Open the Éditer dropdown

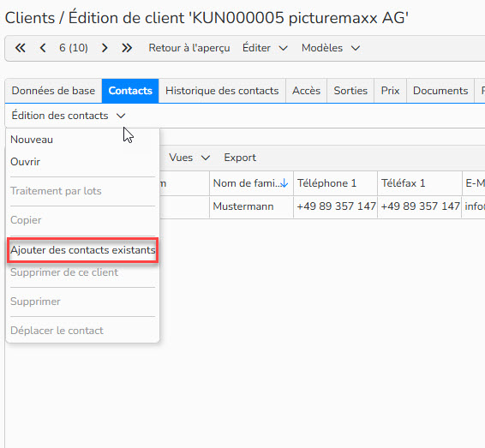point(265,48)
